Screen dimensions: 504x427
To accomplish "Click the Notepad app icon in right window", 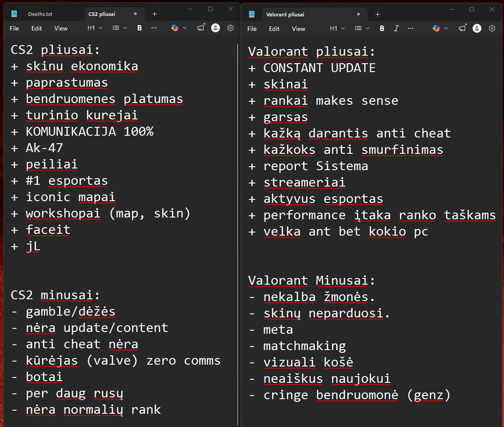I will (x=252, y=14).
